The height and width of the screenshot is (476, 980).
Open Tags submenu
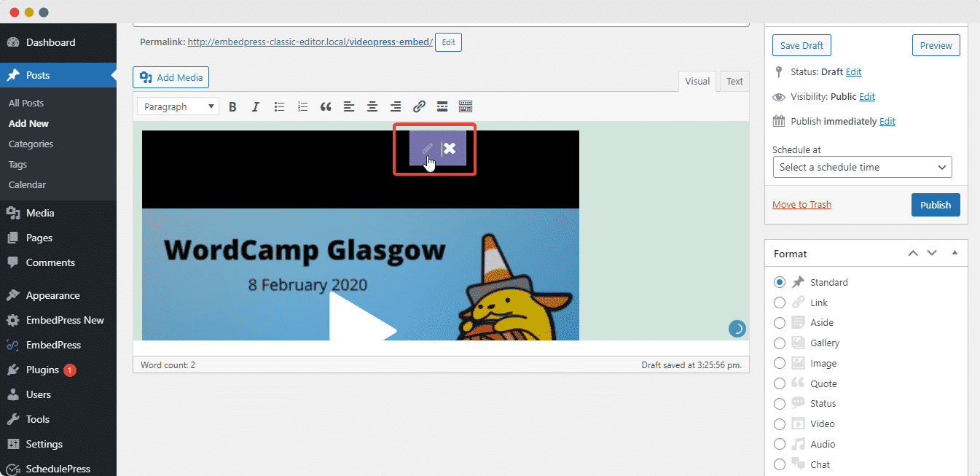(x=18, y=164)
